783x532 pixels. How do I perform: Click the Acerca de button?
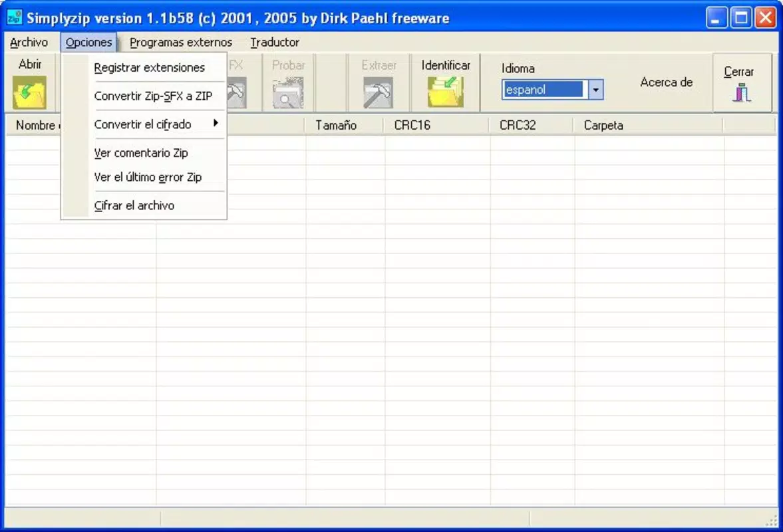point(666,82)
